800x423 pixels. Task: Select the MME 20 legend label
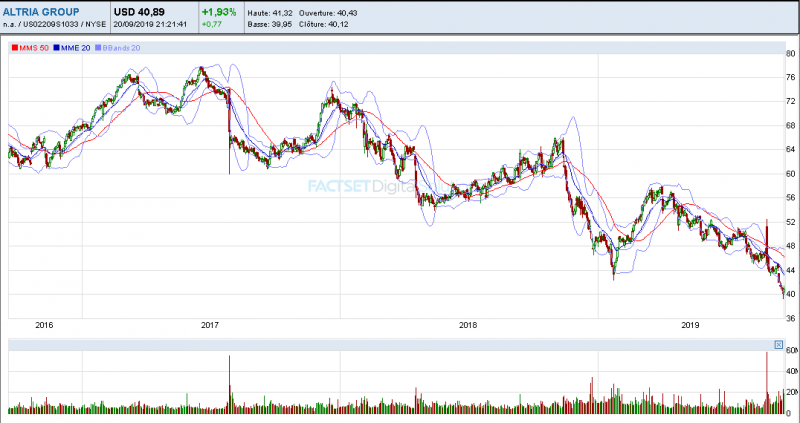76,48
